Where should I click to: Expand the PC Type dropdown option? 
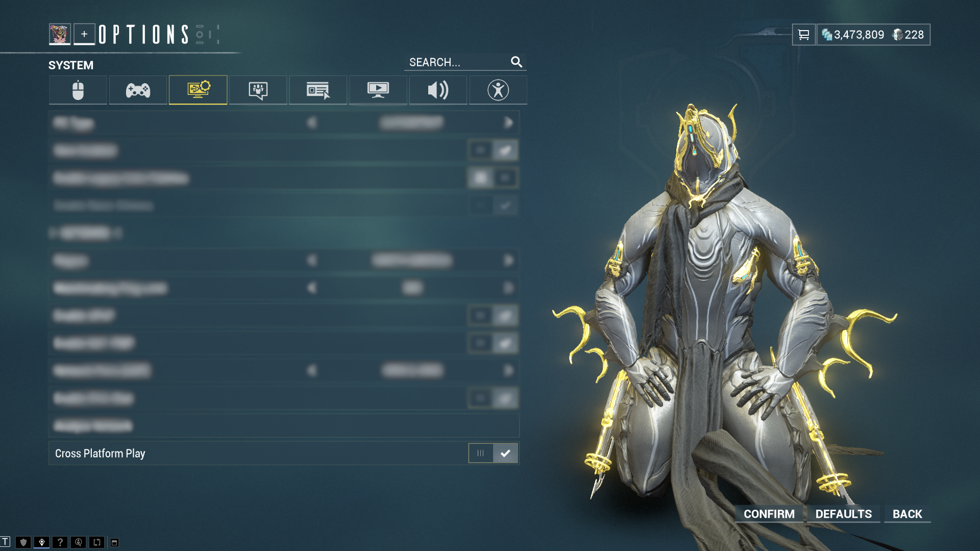tap(509, 123)
